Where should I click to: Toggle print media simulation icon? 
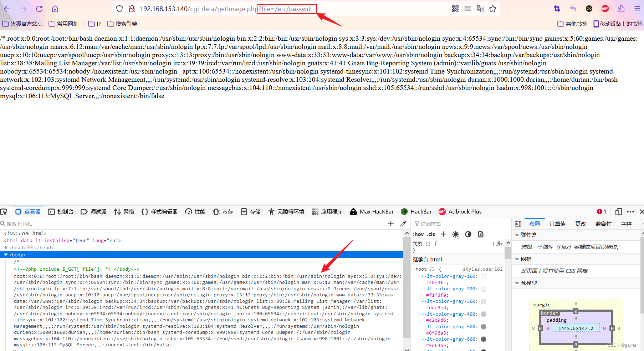pyautogui.click(x=481, y=234)
